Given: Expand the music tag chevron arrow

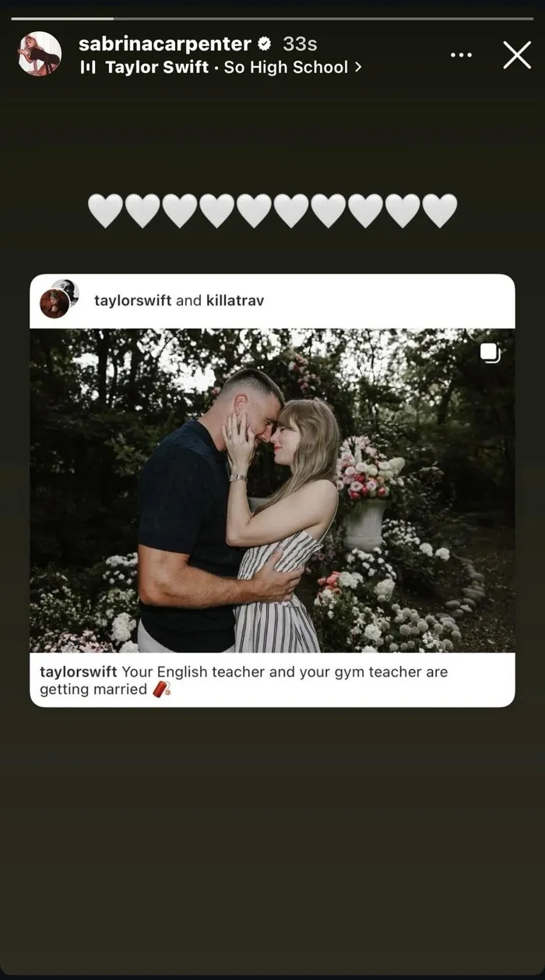Looking at the screenshot, I should (358, 68).
